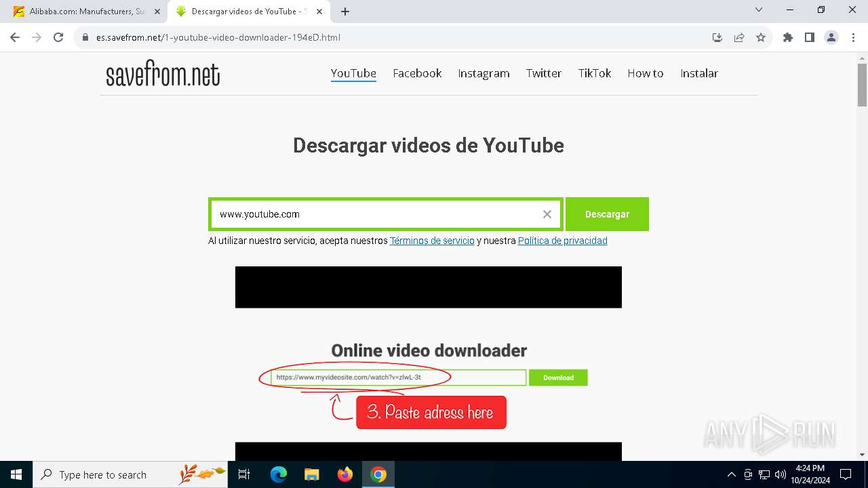868x488 pixels.
Task: Clear the URL input with X
Action: click(547, 214)
